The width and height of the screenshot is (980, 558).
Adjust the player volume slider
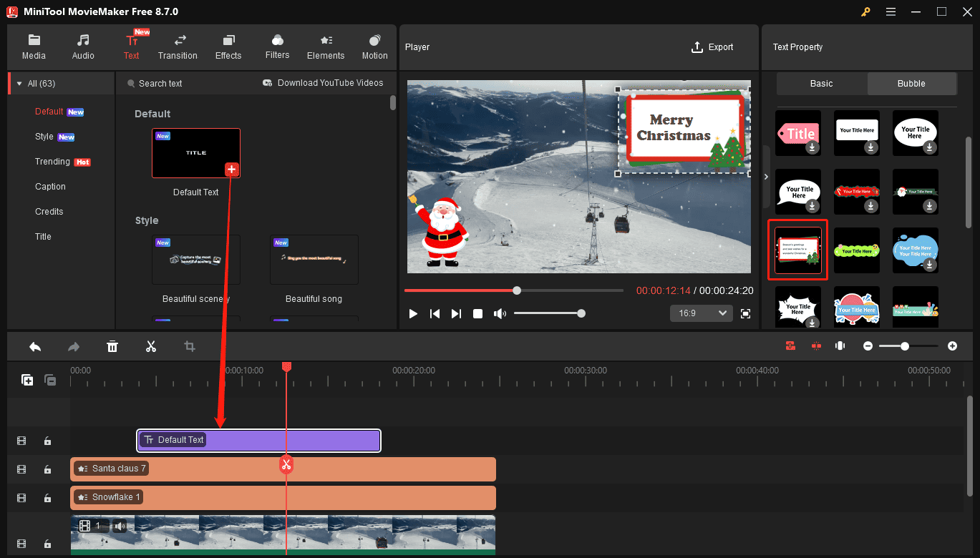(x=549, y=313)
